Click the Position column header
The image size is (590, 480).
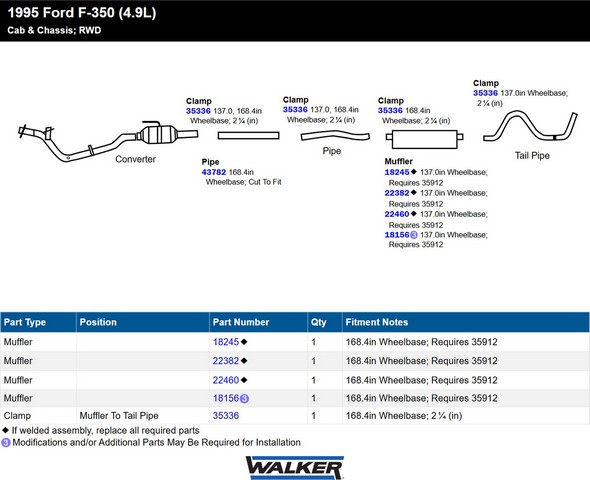tap(98, 322)
